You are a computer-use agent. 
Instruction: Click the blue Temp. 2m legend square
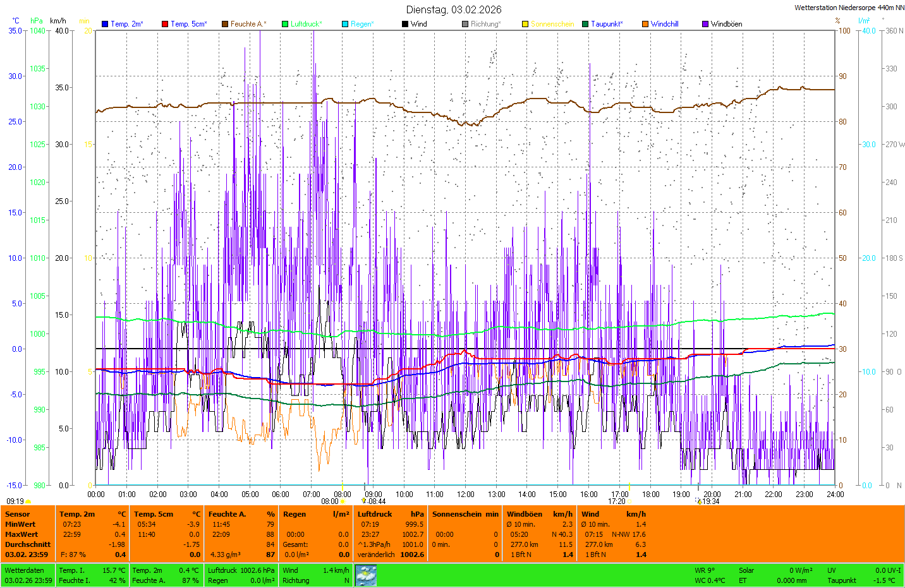tap(105, 24)
